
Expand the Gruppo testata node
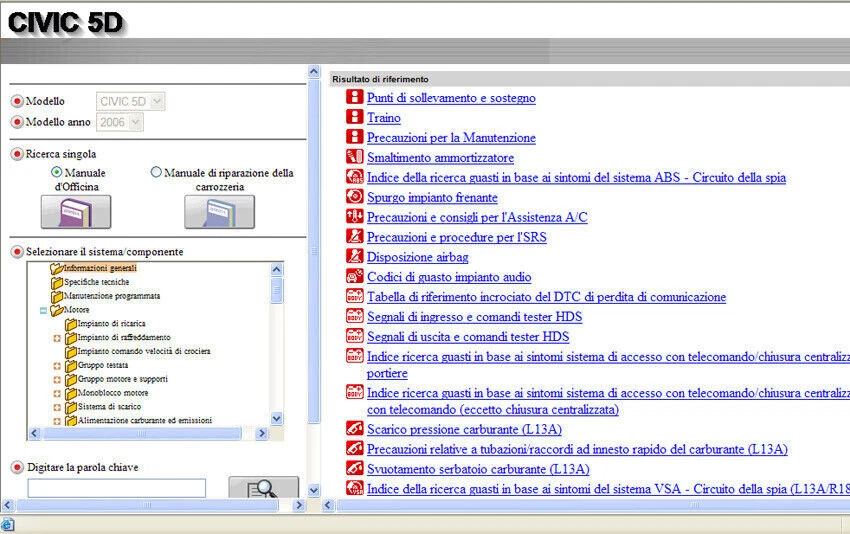click(57, 366)
